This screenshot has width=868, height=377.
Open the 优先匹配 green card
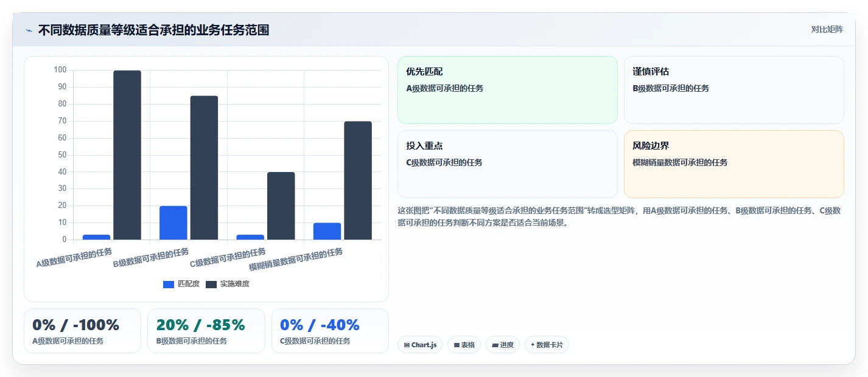508,90
